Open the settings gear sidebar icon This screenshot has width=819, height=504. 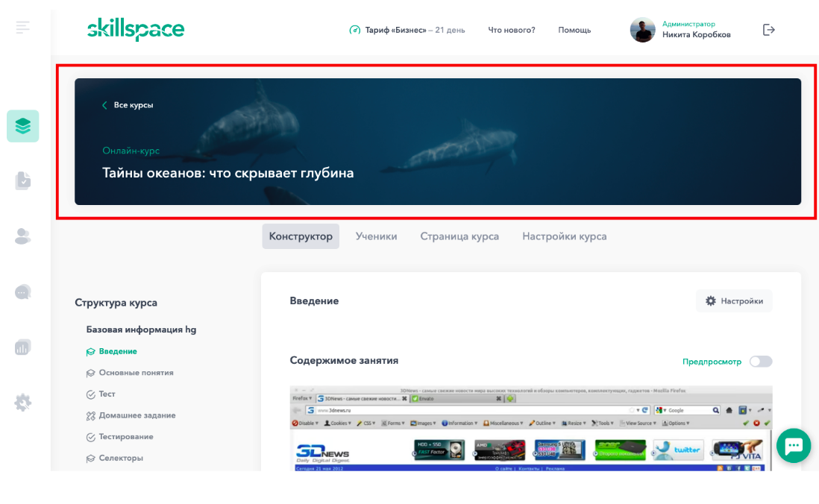click(23, 402)
